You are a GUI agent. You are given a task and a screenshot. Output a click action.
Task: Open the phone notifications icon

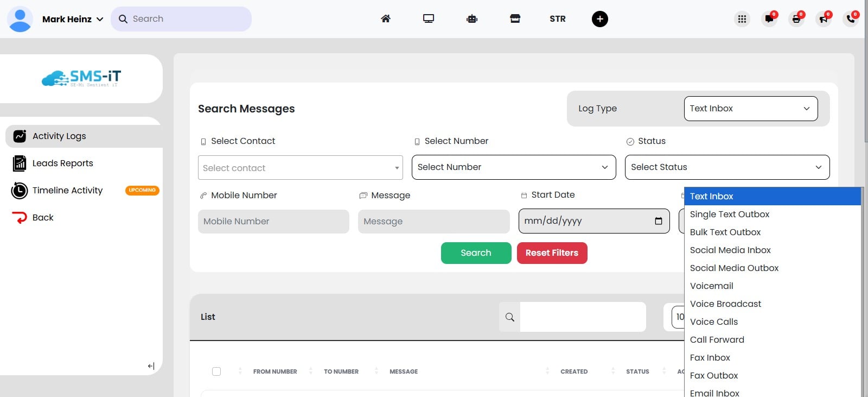coord(851,19)
